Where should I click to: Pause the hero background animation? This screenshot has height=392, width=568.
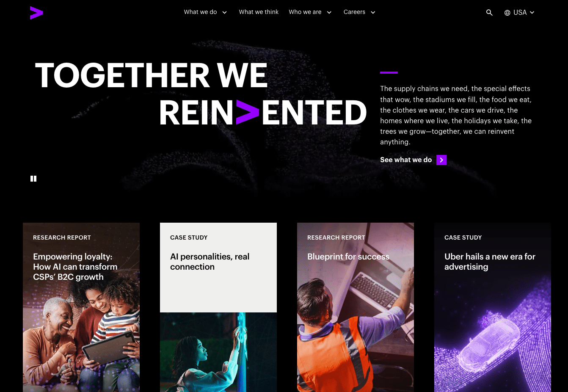click(x=33, y=179)
